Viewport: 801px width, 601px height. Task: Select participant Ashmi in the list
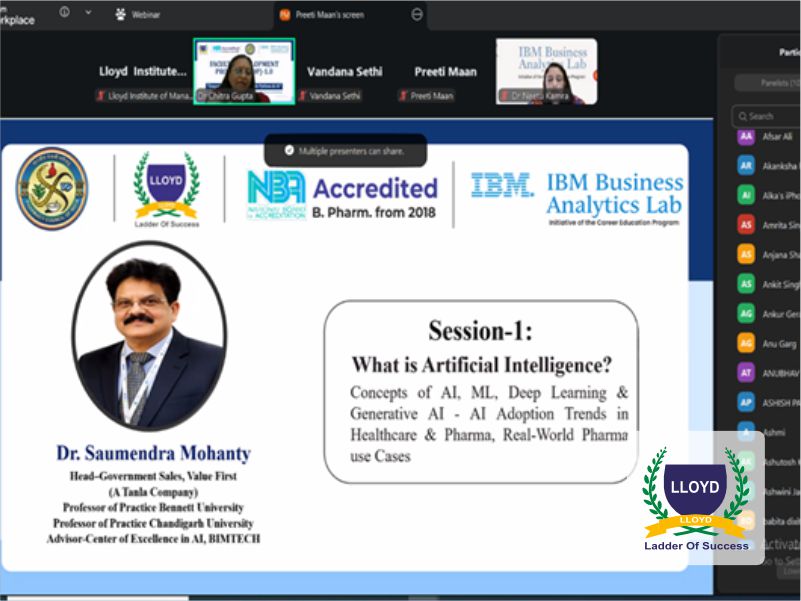click(768, 432)
